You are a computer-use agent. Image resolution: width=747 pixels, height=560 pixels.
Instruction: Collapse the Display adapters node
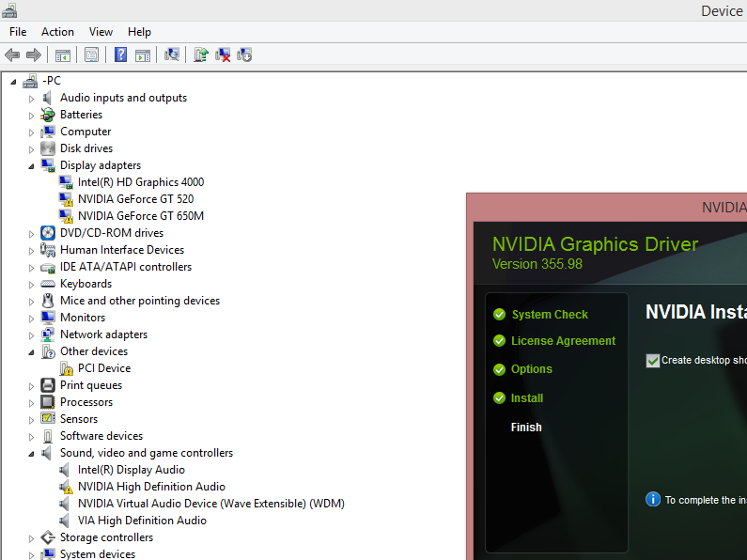tap(31, 166)
